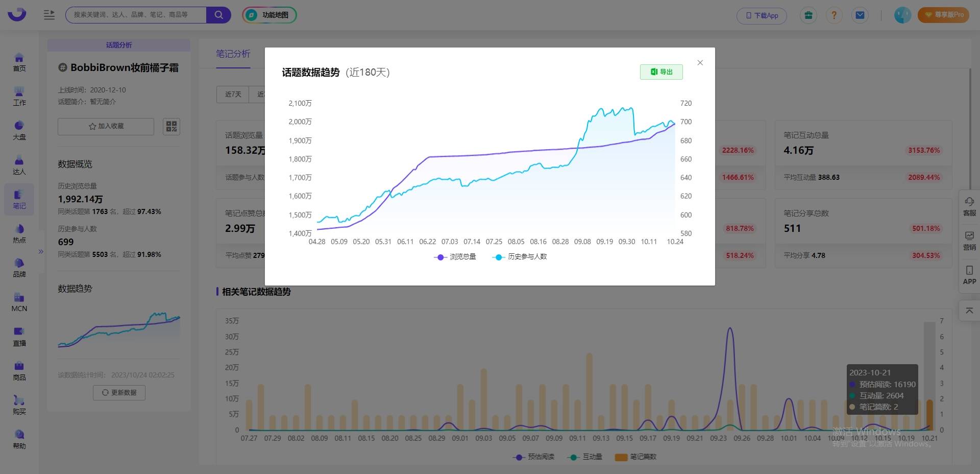Click the BobbiBrown妆前橘子霜 topic title
Screen dimensions: 980x474
pyautogui.click(x=125, y=67)
